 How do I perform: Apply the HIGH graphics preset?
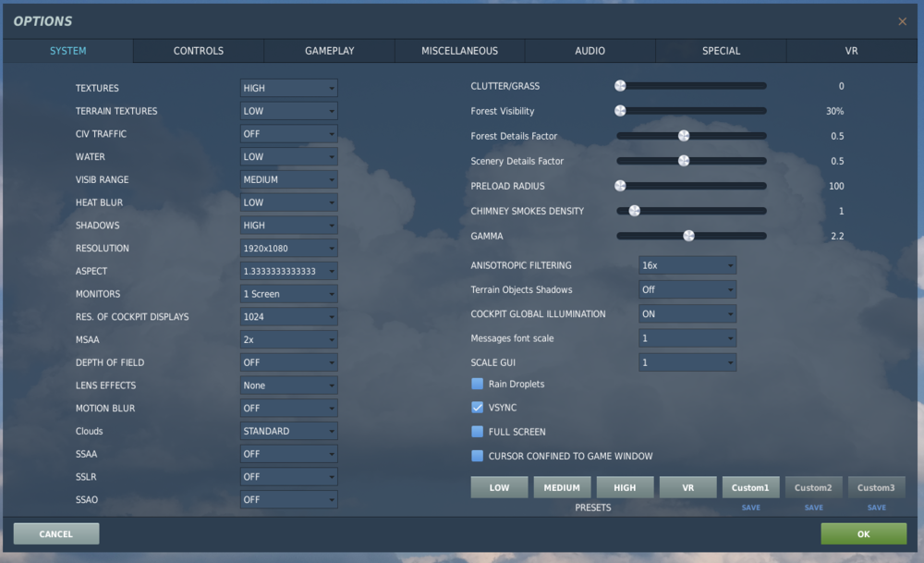(x=625, y=486)
